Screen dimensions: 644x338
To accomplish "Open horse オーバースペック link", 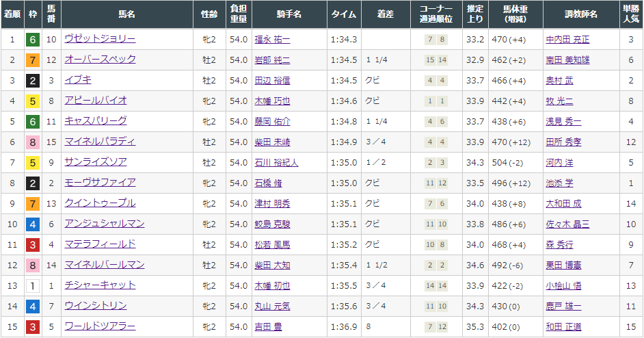I will [x=100, y=60].
